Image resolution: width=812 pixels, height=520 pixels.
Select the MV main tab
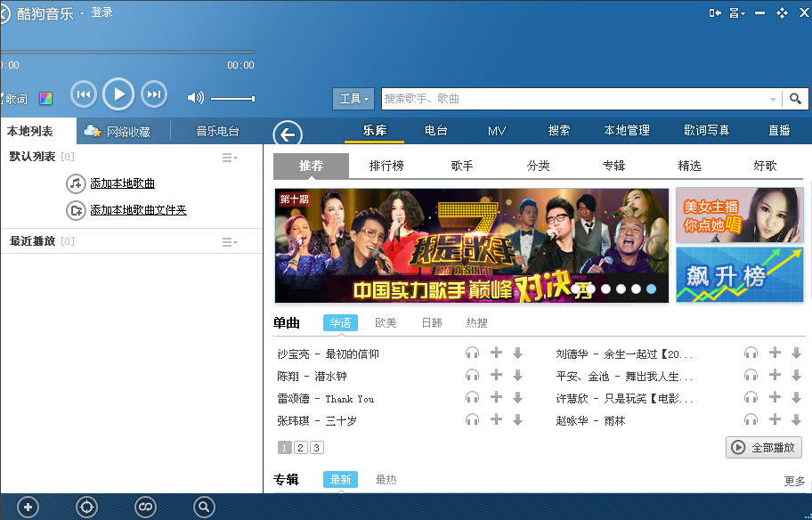(497, 131)
